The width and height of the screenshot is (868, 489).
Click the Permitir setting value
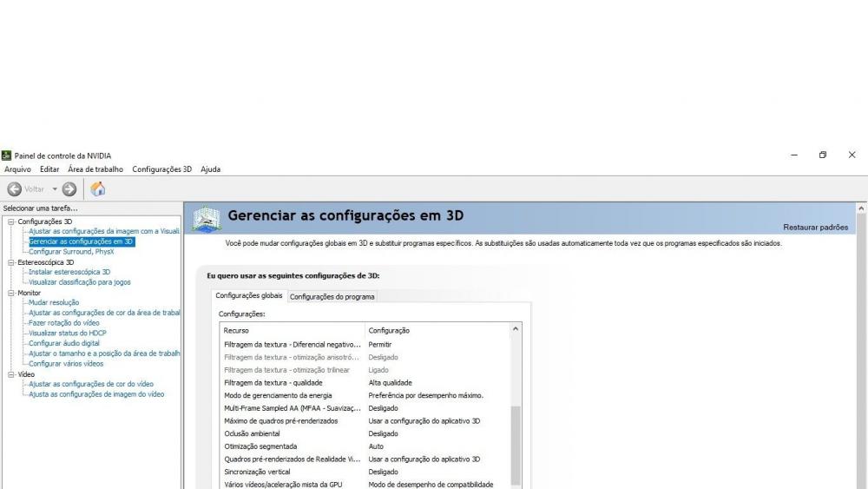click(380, 345)
